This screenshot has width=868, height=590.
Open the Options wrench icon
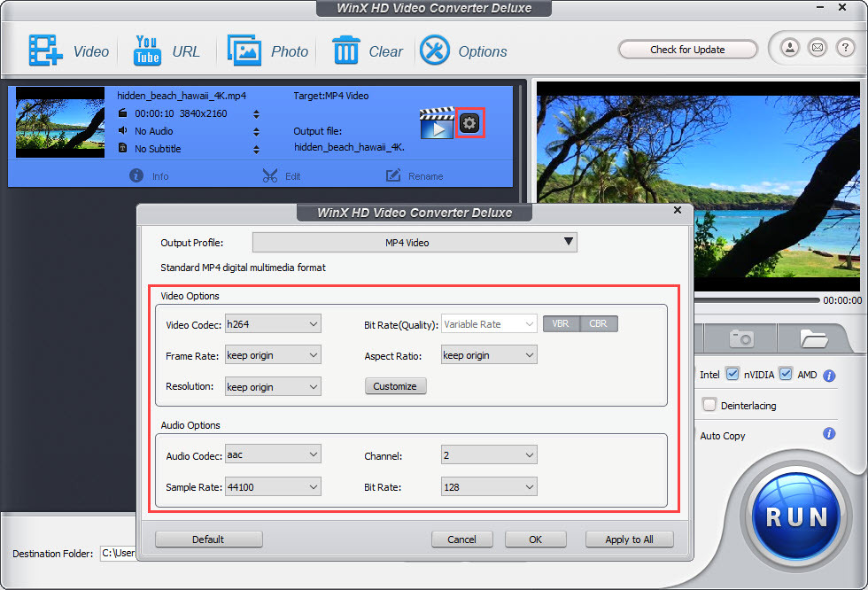(435, 50)
